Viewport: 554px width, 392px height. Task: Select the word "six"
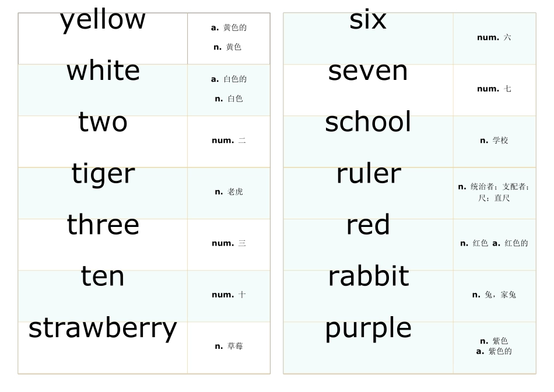[368, 20]
